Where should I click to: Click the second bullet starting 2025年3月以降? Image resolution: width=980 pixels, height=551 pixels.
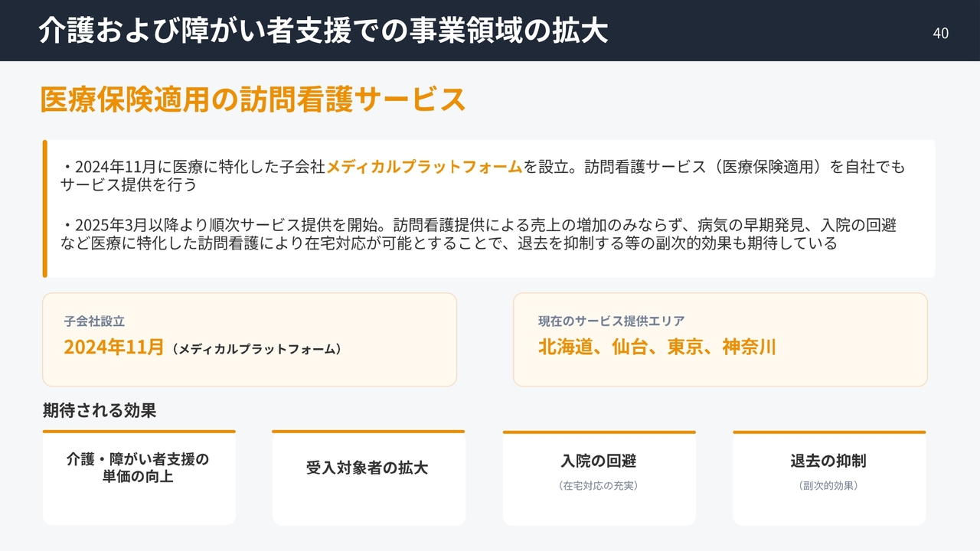[479, 234]
